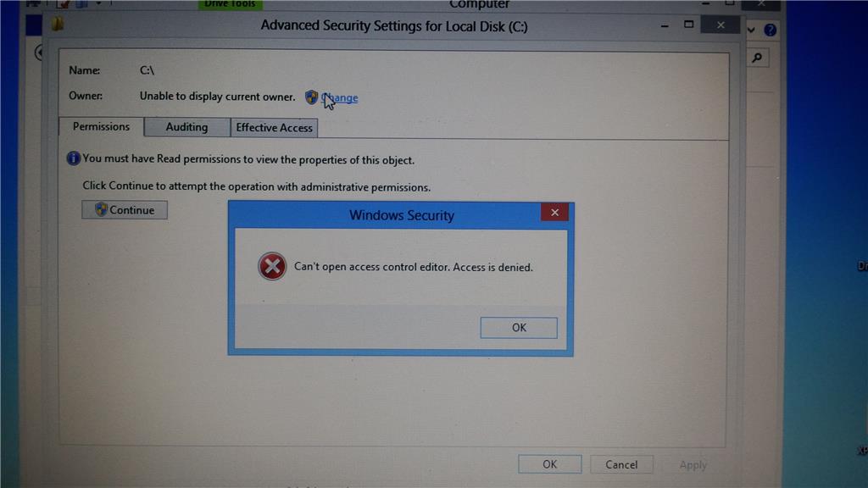Click the search magnifier icon
This screenshot has height=488, width=868.
click(x=757, y=58)
